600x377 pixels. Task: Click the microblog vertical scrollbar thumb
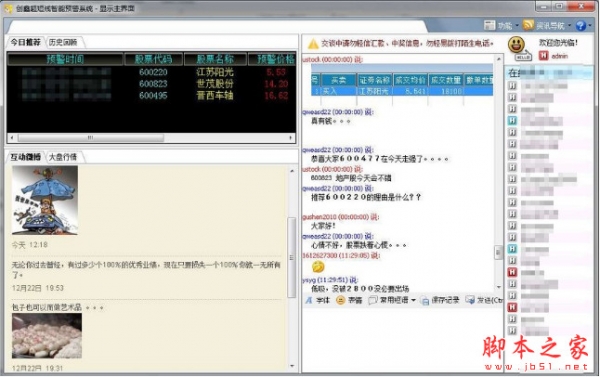click(292, 257)
